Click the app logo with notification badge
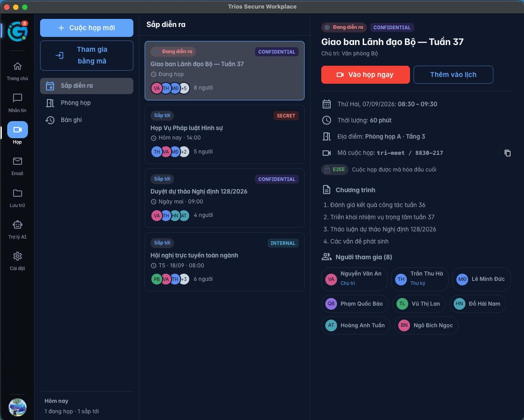This screenshot has height=420, width=524. (x=18, y=32)
